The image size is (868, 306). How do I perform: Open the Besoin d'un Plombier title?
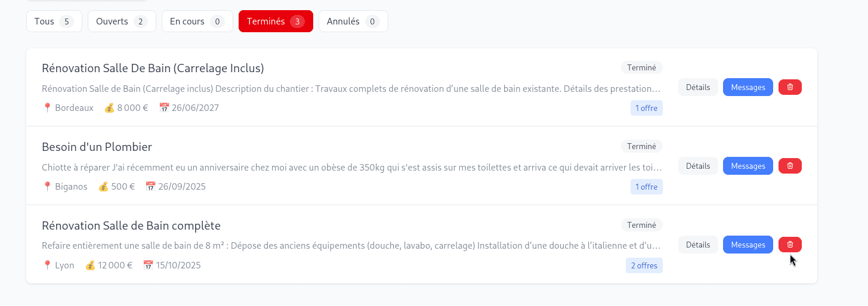click(x=97, y=147)
